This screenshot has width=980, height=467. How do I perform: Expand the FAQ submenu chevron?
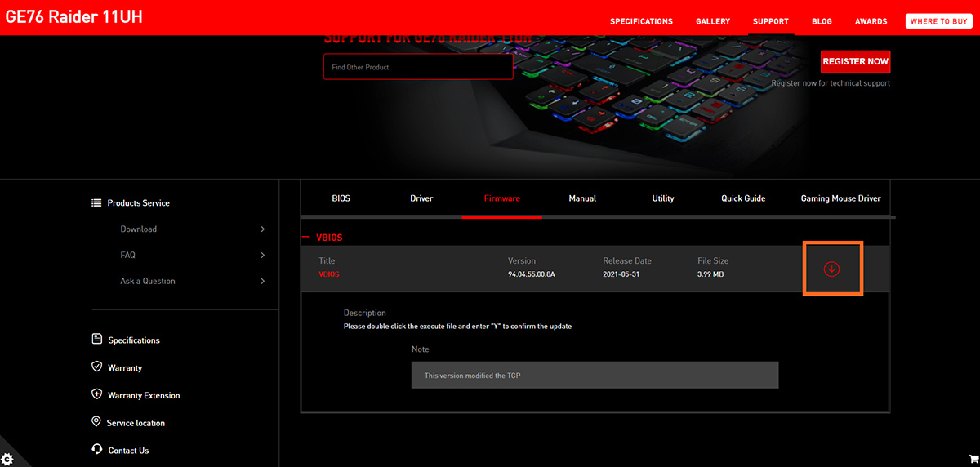pos(262,256)
